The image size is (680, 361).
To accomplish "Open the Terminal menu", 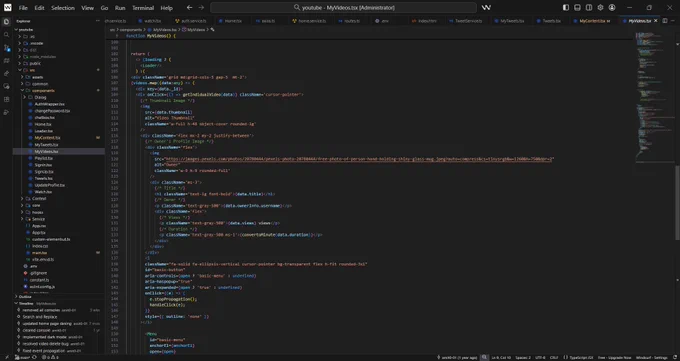I will (x=143, y=8).
